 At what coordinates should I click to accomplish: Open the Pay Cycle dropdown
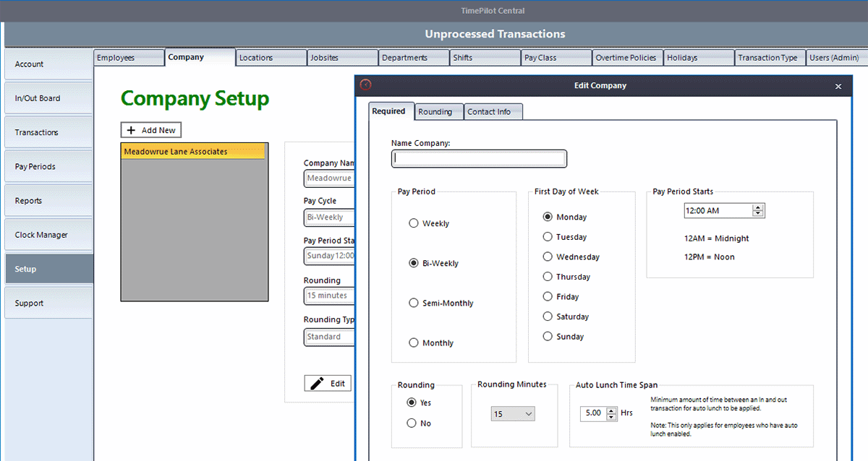point(329,217)
